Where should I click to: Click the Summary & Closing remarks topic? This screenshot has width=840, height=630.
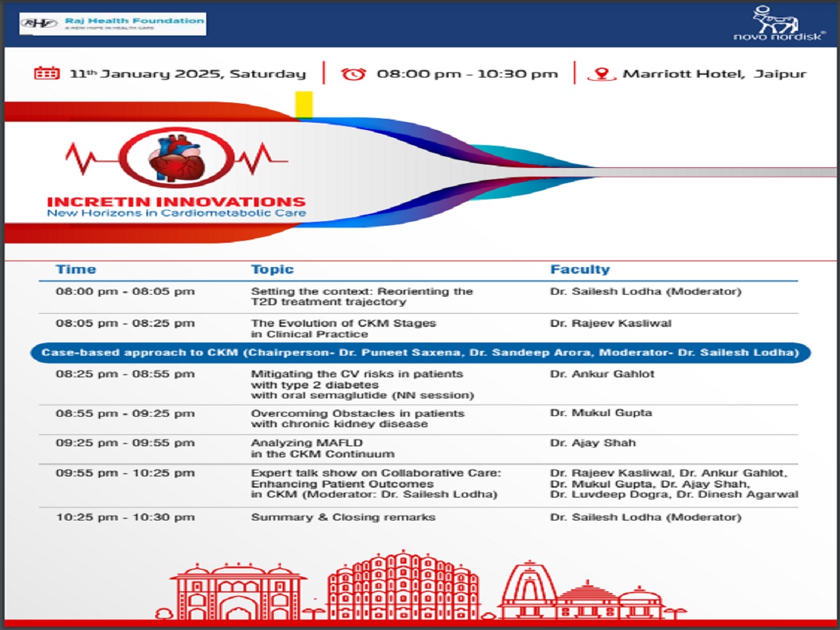point(343,517)
